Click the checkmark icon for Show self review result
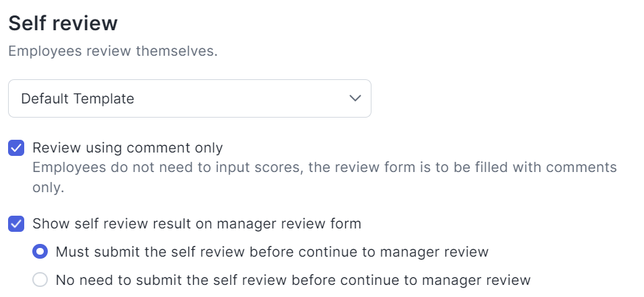 (16, 224)
